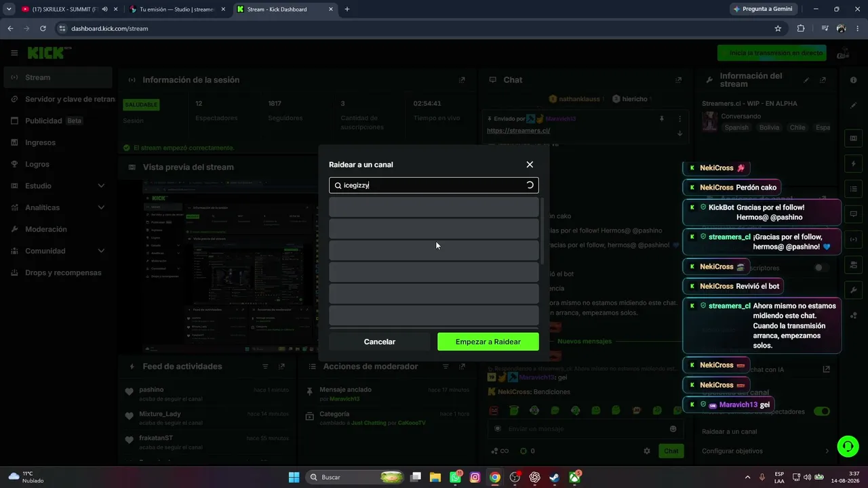Click the chat bubble icon in the right rail
Screen dimensions: 868x488
click(854, 213)
